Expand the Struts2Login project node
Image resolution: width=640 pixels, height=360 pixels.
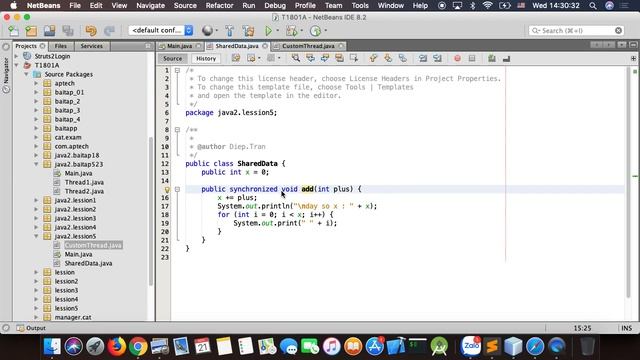(17, 56)
